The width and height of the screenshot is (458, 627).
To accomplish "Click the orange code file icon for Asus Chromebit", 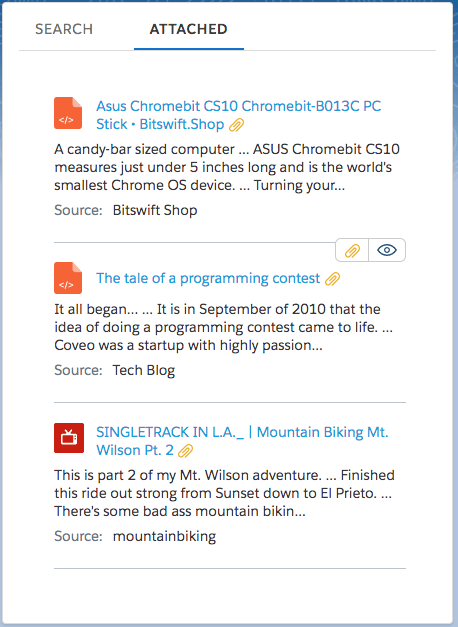I will [x=68, y=113].
